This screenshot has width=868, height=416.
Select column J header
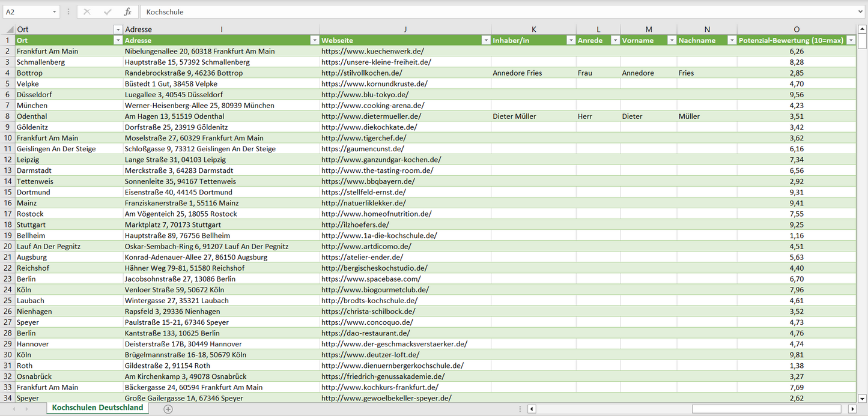(405, 29)
